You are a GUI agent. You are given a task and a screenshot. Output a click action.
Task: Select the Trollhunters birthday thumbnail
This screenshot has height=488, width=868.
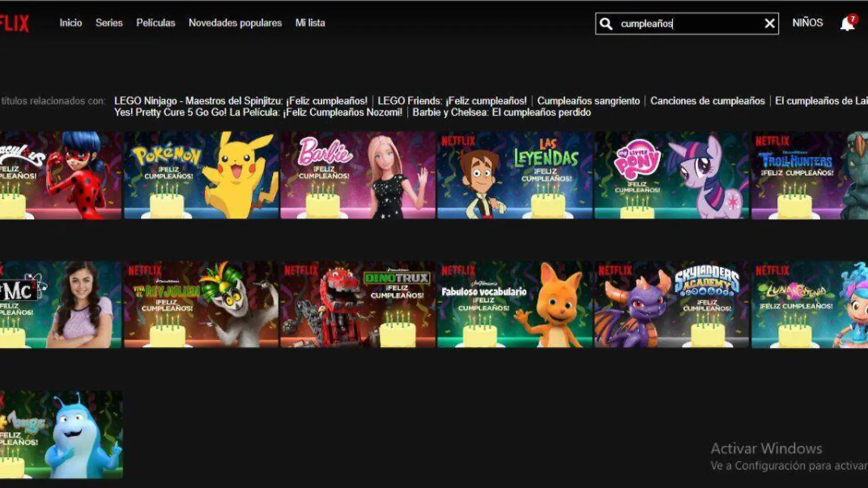click(810, 175)
